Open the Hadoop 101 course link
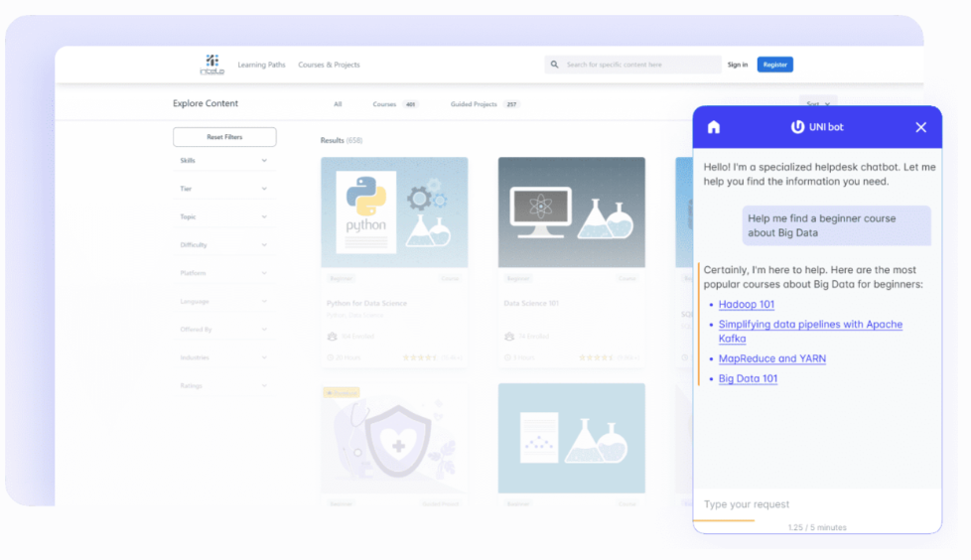The width and height of the screenshot is (971, 560). [x=746, y=305]
